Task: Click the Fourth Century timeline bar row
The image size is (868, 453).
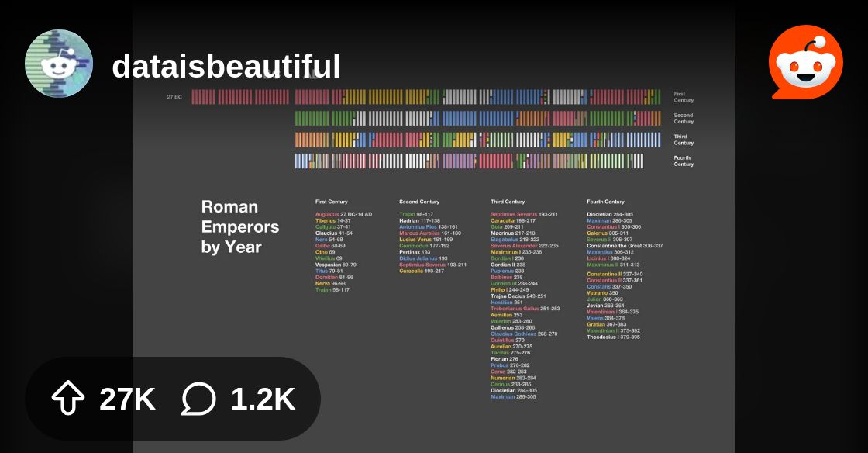Action: (469, 161)
